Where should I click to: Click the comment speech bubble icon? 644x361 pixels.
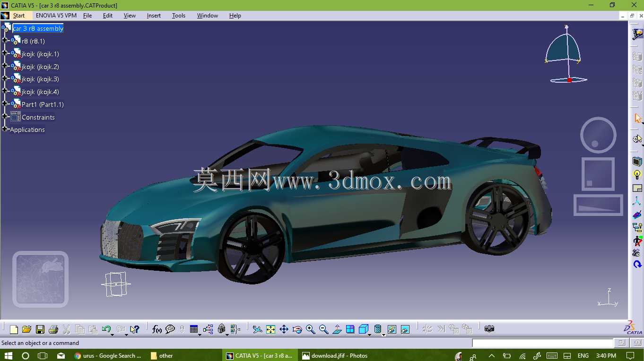tap(170, 329)
